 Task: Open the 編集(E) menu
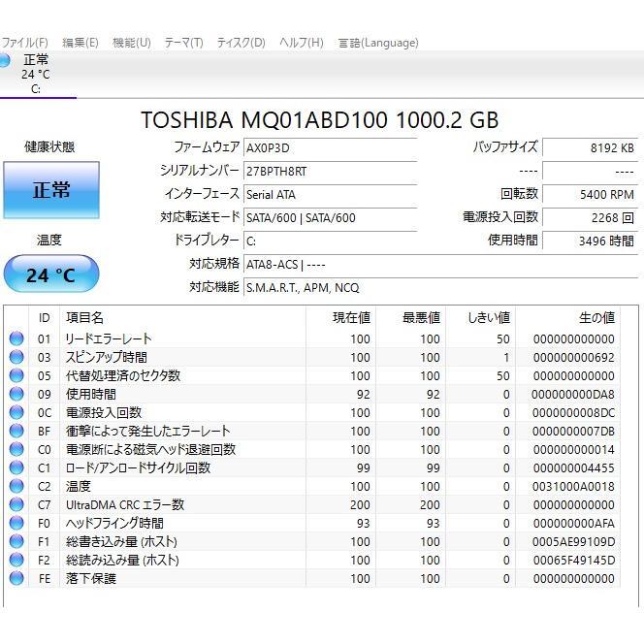tap(80, 43)
